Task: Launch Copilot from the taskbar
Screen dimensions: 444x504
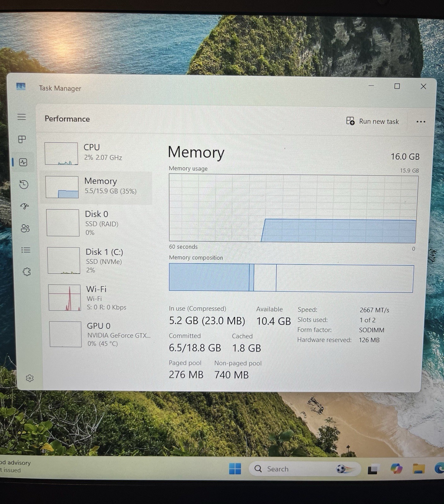Action: pyautogui.click(x=396, y=468)
